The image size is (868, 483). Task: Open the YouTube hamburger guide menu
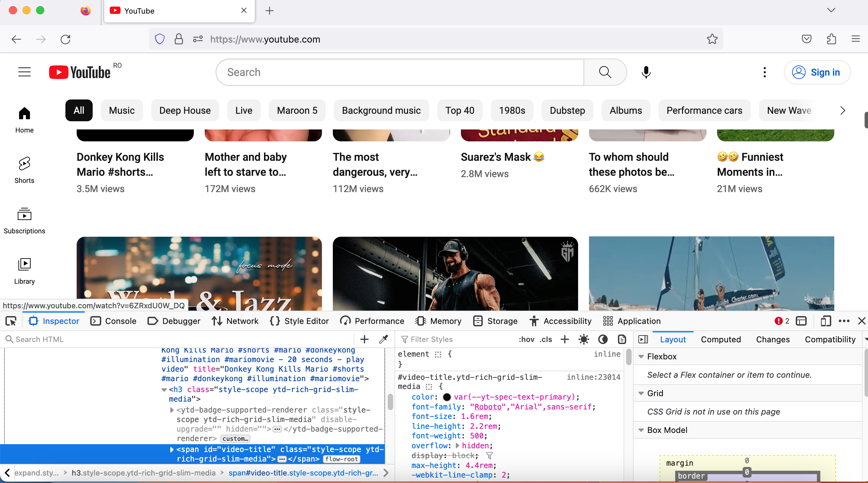click(25, 72)
